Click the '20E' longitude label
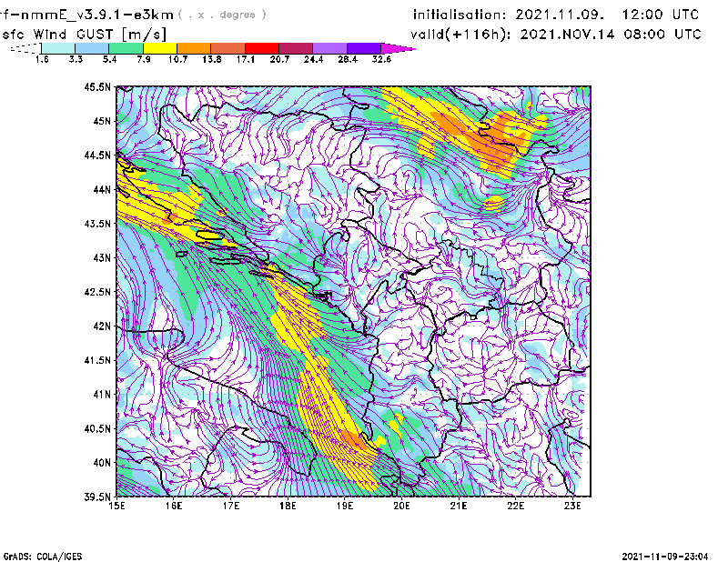Image resolution: width=728 pixels, height=562 pixels. [x=401, y=506]
